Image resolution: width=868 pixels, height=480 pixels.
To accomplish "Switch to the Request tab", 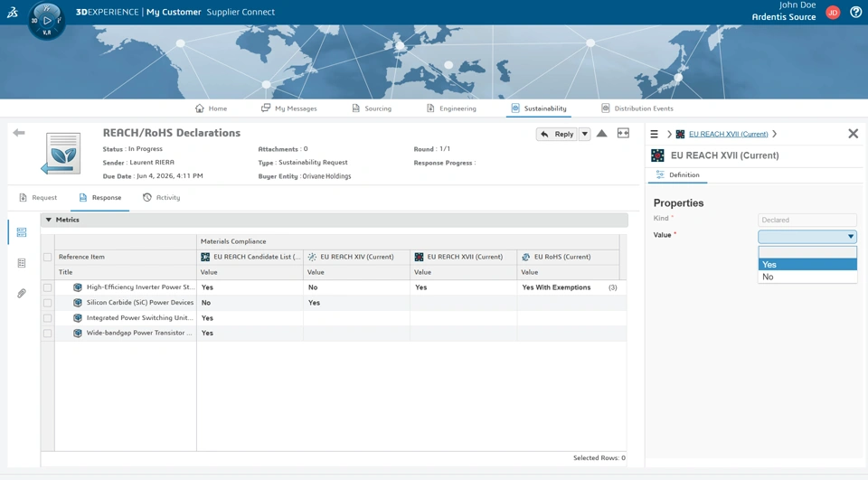I will click(38, 198).
